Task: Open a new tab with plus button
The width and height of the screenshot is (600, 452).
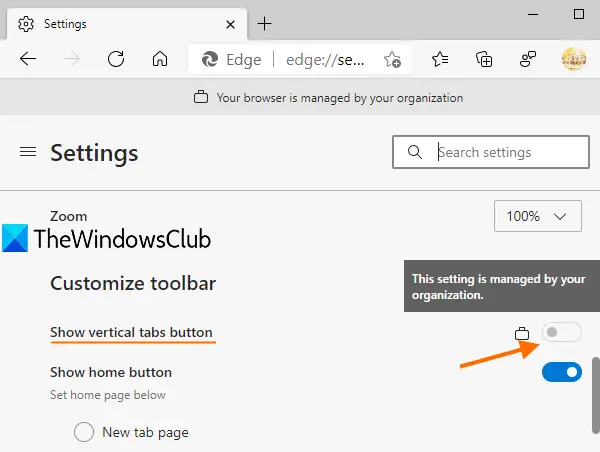Action: tap(264, 24)
